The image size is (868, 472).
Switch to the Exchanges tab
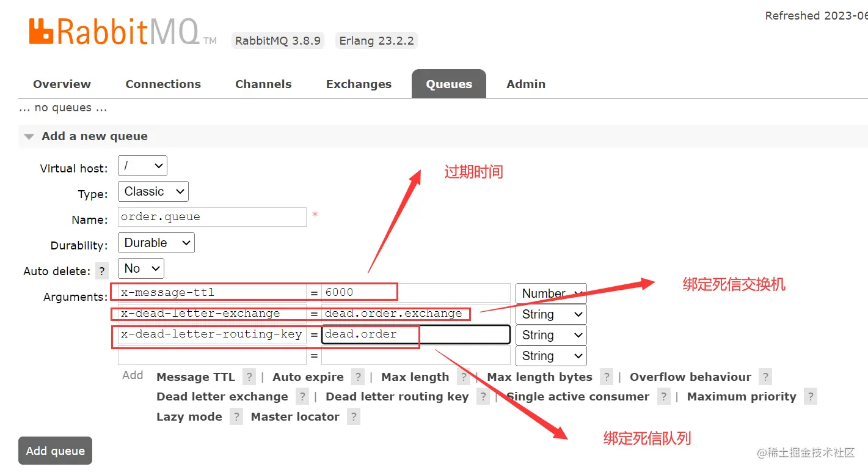coord(359,84)
